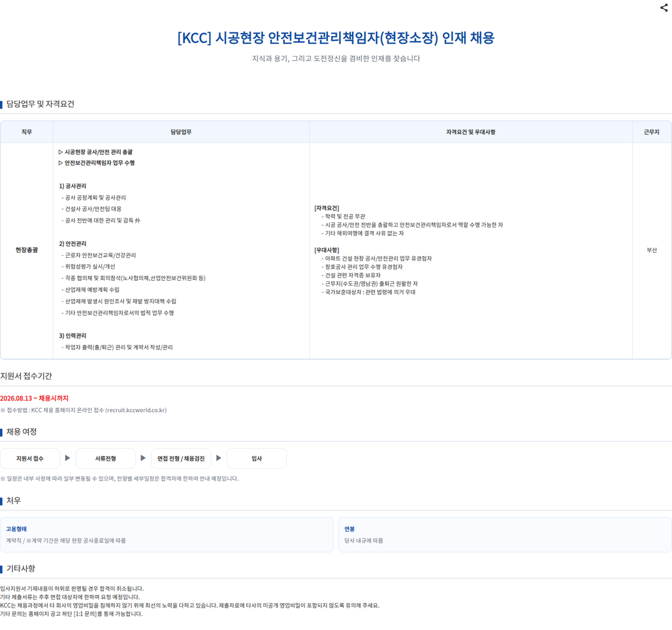
Task: Click the 부산 work location cell
Action: tap(652, 250)
